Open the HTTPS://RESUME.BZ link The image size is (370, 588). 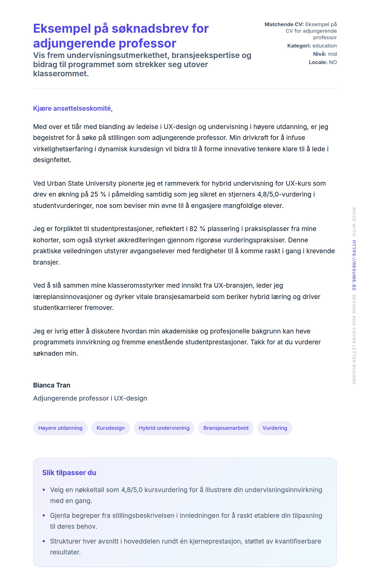coord(354,265)
